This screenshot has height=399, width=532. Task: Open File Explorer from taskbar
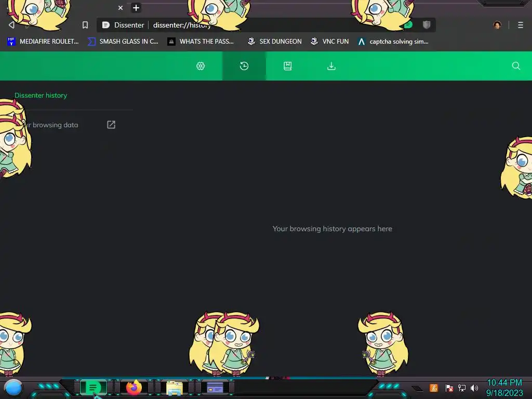pos(175,388)
